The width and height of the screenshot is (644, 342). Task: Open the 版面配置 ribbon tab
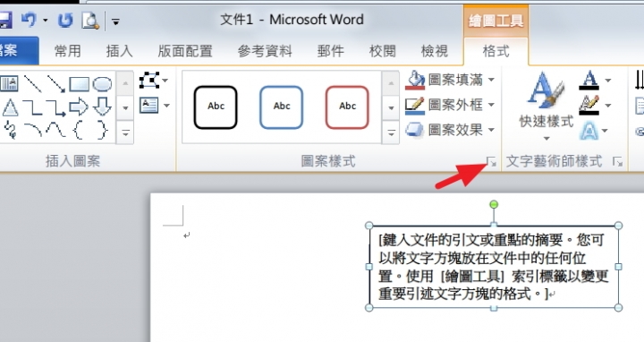[x=185, y=51]
